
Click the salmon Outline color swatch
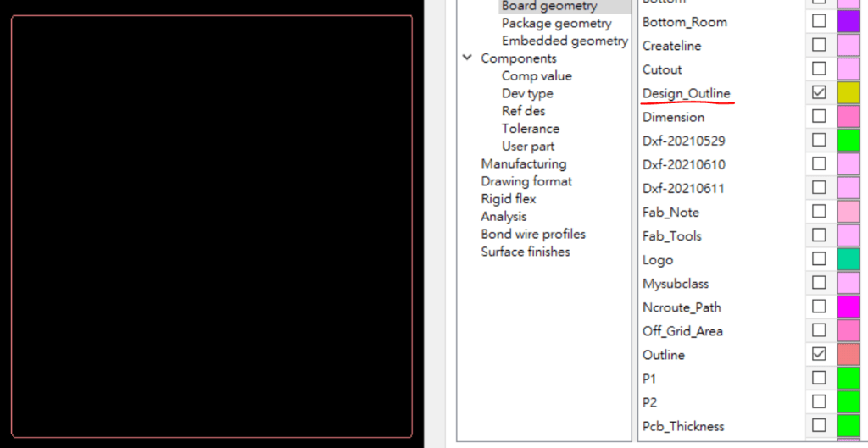tap(848, 353)
